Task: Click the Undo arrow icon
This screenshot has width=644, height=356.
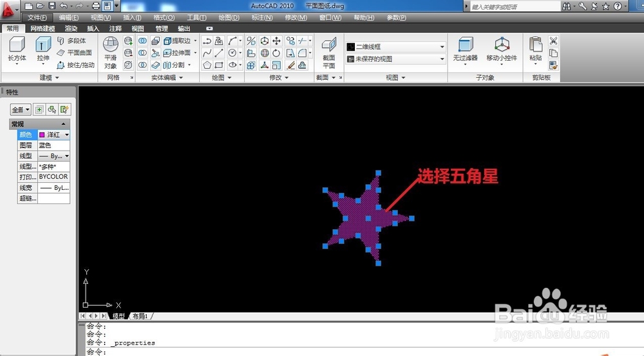Action: click(x=64, y=6)
